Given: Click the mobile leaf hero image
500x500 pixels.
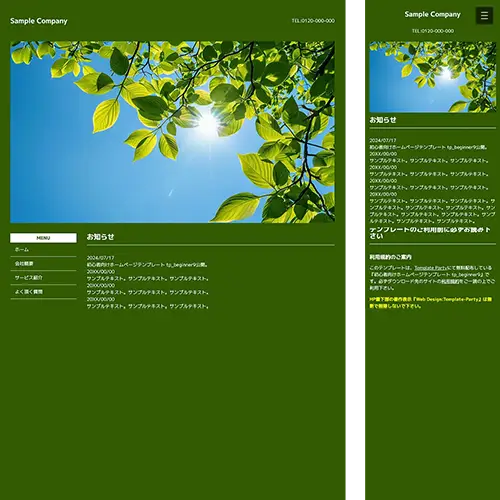Looking at the screenshot, I should pos(432,77).
